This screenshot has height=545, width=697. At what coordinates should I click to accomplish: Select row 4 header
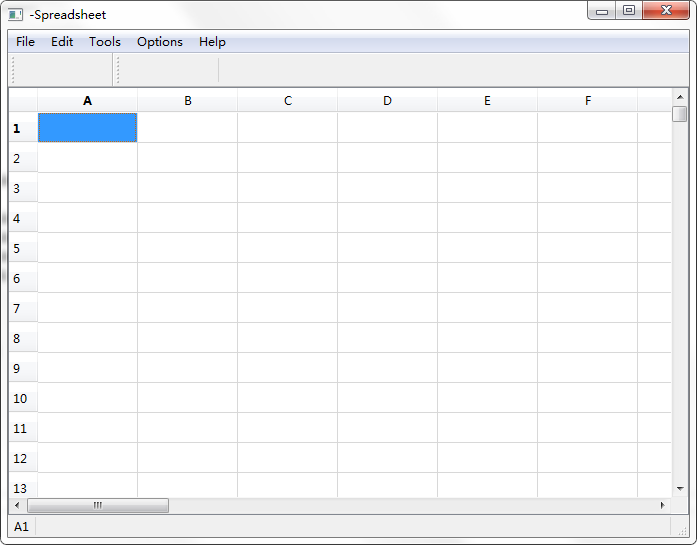pos(23,218)
